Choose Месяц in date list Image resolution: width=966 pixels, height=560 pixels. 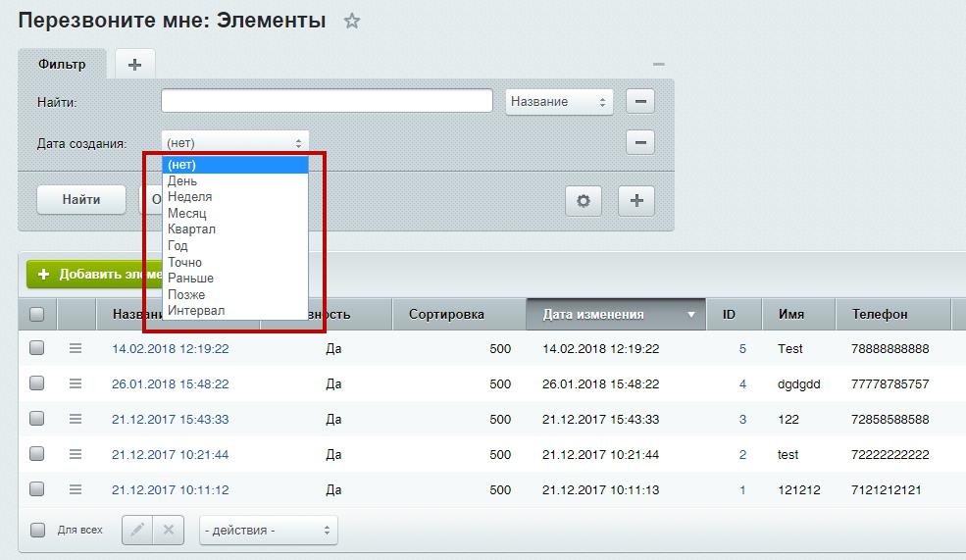234,213
